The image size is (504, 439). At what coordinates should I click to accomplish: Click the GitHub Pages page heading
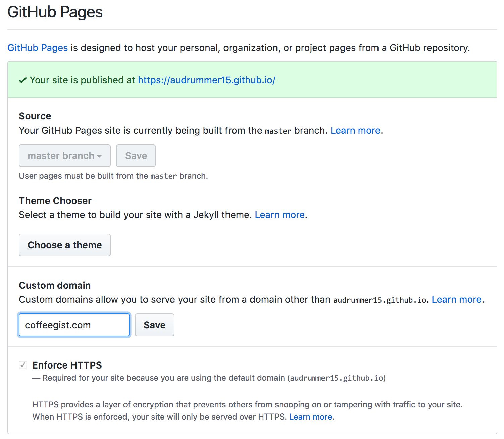pos(55,12)
